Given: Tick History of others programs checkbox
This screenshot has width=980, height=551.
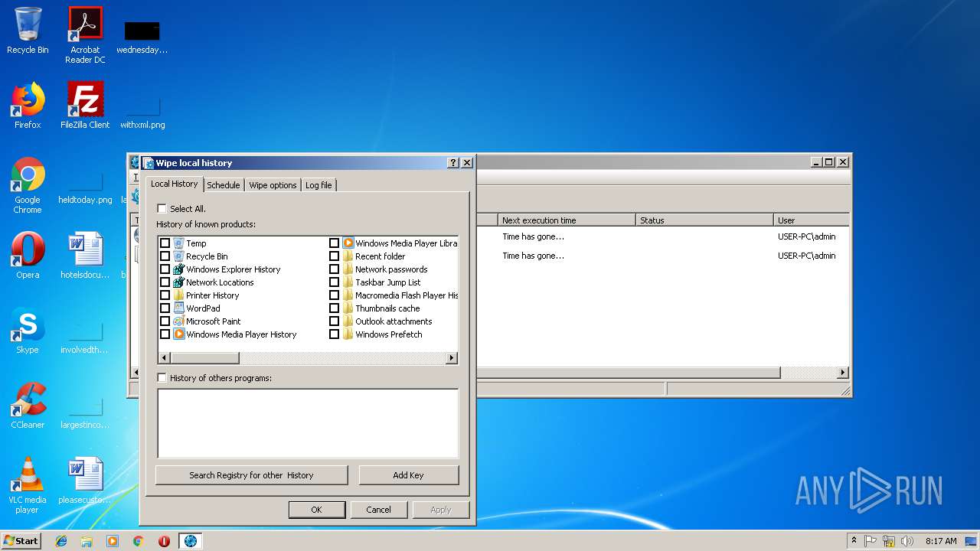Looking at the screenshot, I should pos(162,377).
